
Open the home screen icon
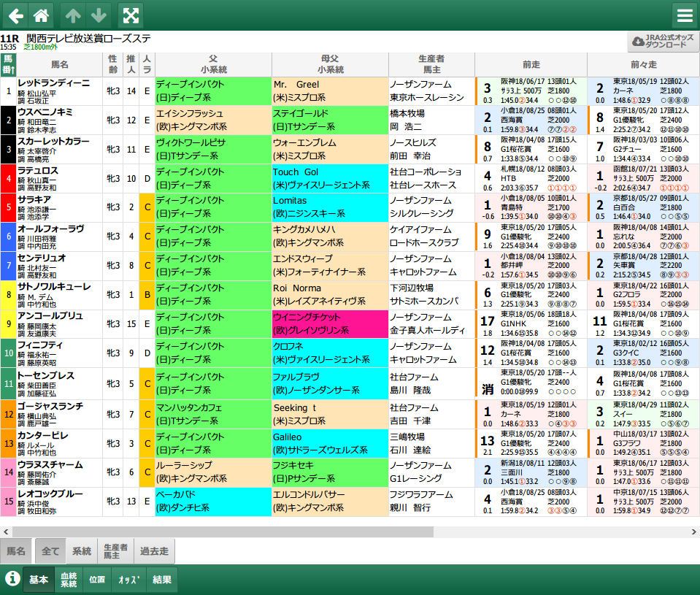pyautogui.click(x=41, y=15)
